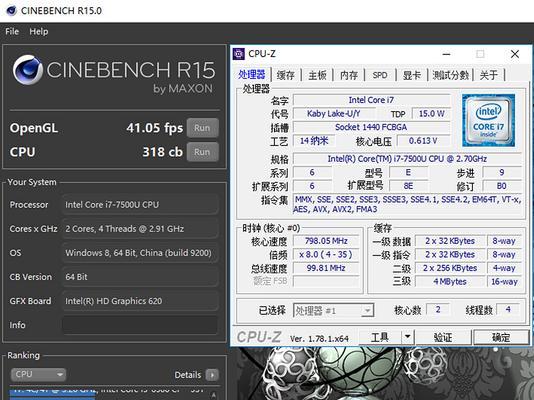Click the OS value Windows 8, 64 Bit
534x400 pixels.
click(140, 253)
